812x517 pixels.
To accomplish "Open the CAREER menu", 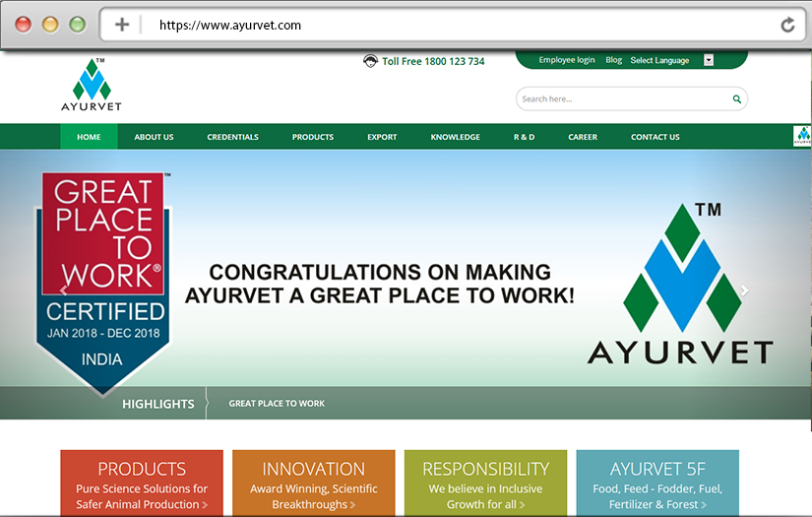I will pos(583,137).
